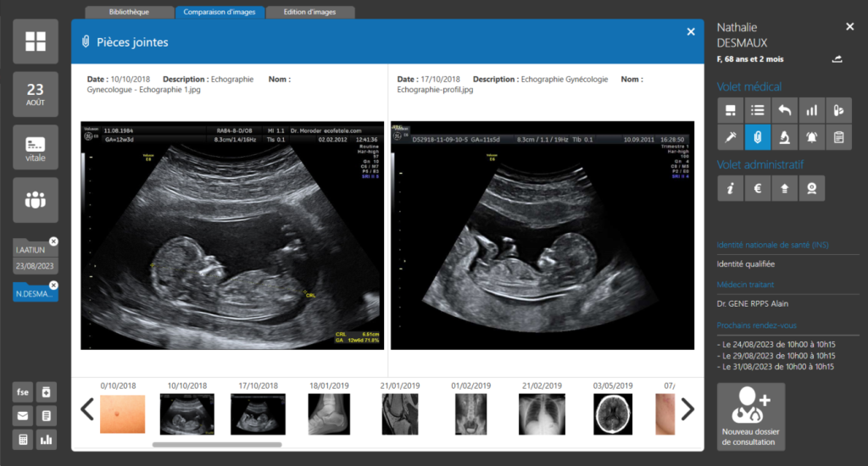Click the syringe vaccination icon
868x466 pixels.
730,136
